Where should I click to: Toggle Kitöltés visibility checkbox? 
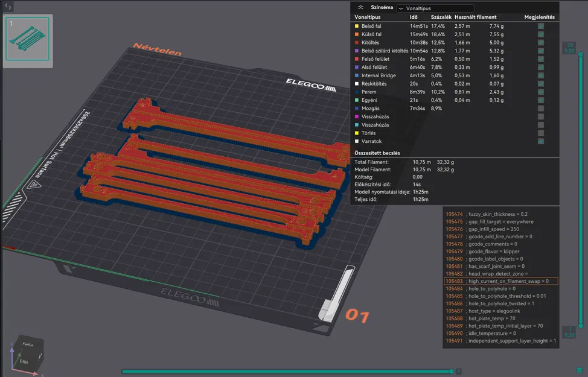click(x=541, y=43)
